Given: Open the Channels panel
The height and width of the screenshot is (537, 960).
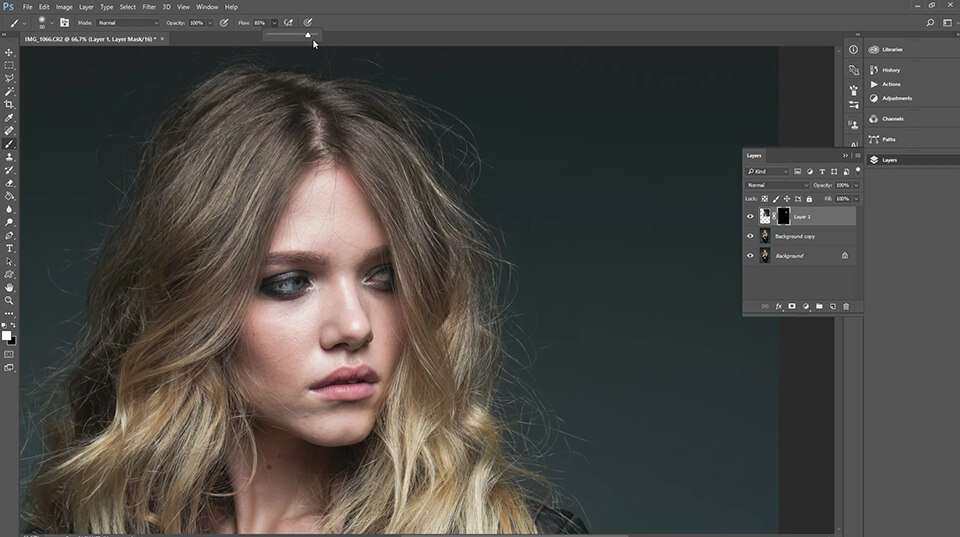Looking at the screenshot, I should [892, 119].
